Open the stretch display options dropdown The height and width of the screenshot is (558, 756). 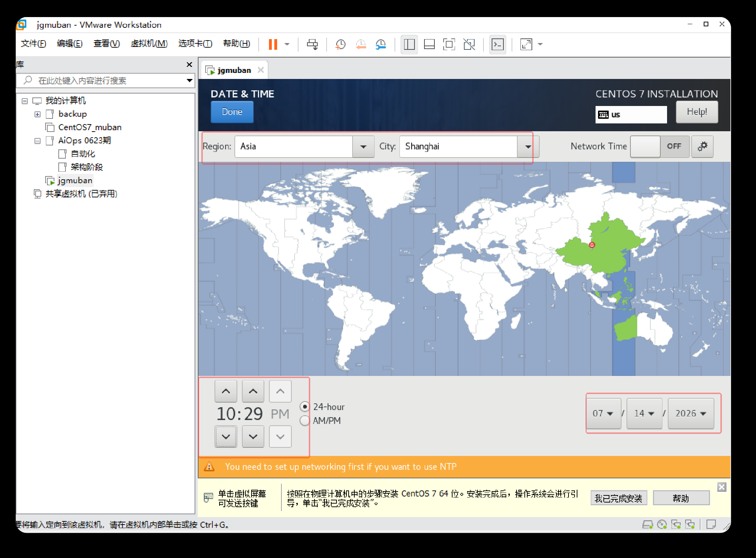[x=540, y=44]
